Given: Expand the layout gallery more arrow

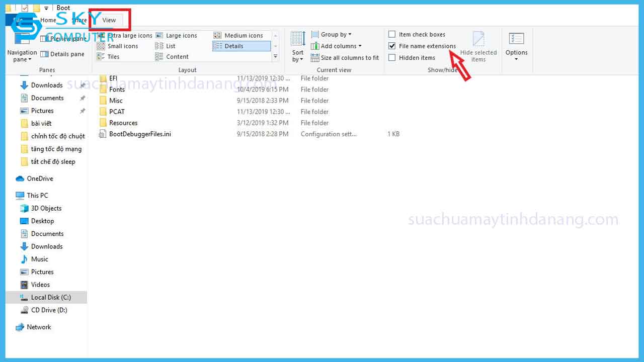Looking at the screenshot, I should click(x=275, y=57).
